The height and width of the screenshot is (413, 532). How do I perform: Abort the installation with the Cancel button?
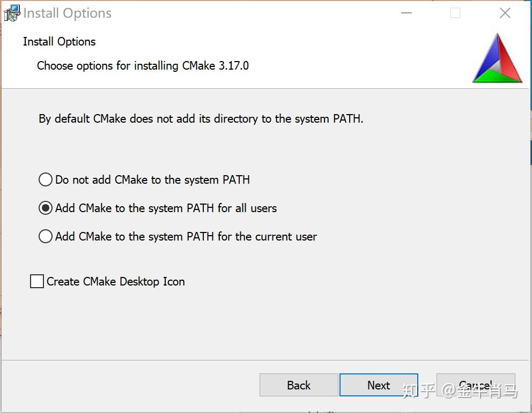click(476, 385)
